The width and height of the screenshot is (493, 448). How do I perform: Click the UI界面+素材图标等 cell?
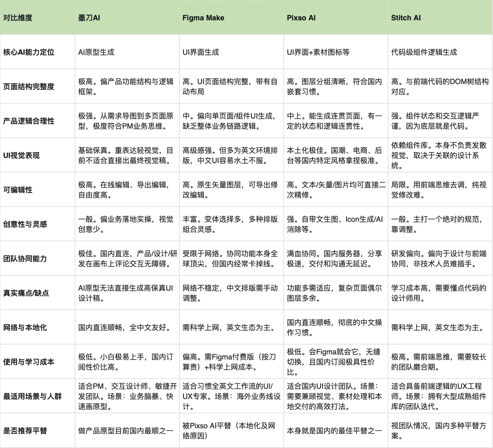[336, 52]
